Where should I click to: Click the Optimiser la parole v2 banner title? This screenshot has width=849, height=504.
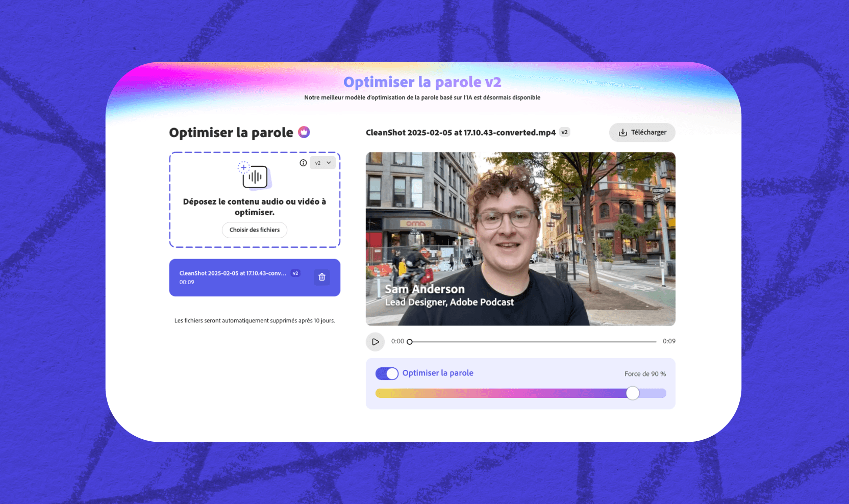[x=422, y=82]
